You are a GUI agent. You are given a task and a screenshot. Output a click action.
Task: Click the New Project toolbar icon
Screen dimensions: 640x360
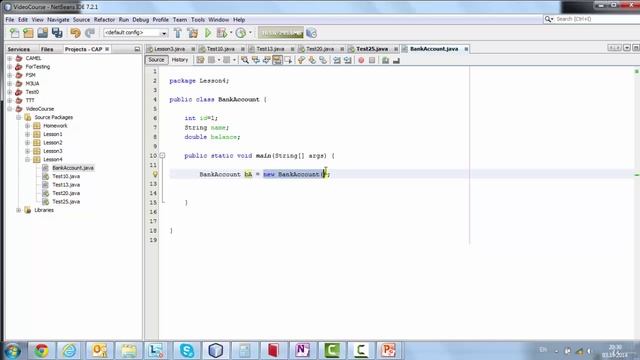click(x=28, y=33)
